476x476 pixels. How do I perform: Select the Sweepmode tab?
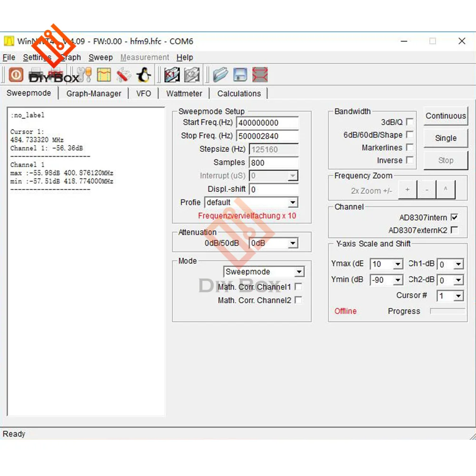29,93
